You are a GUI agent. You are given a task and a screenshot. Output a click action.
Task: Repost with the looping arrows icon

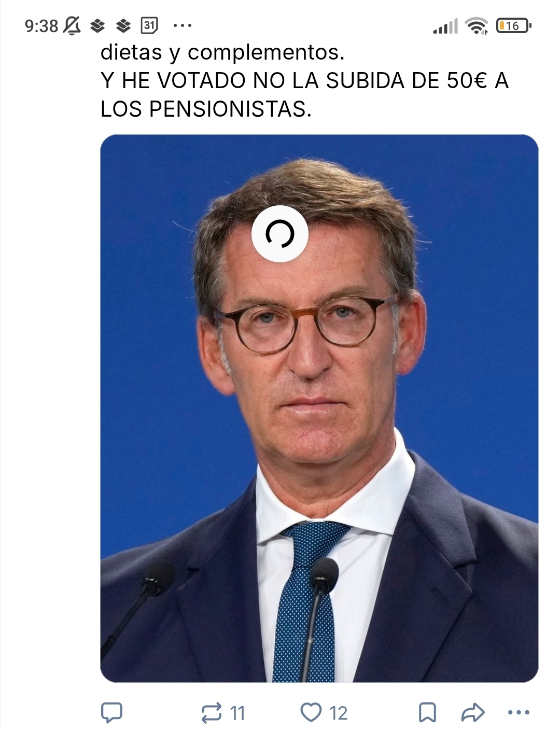pos(211,713)
